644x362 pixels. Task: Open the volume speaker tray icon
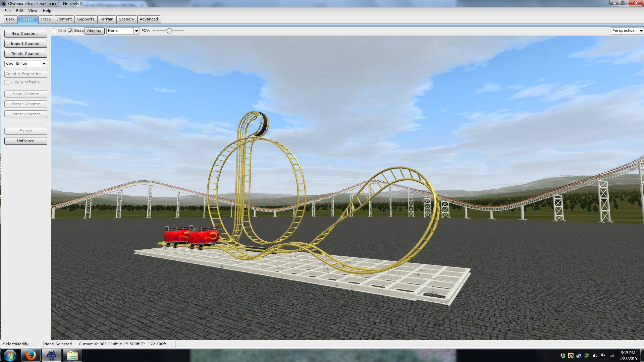(x=595, y=356)
